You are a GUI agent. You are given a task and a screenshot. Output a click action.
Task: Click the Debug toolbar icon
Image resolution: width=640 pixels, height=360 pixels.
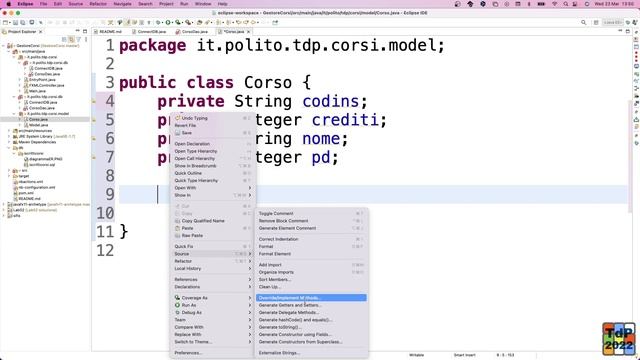pyautogui.click(x=159, y=22)
